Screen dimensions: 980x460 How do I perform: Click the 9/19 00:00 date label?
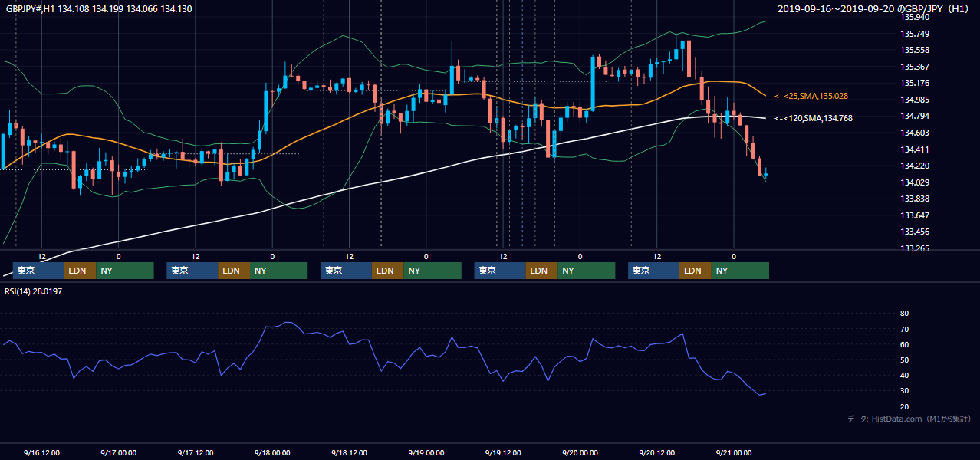pyautogui.click(x=426, y=452)
